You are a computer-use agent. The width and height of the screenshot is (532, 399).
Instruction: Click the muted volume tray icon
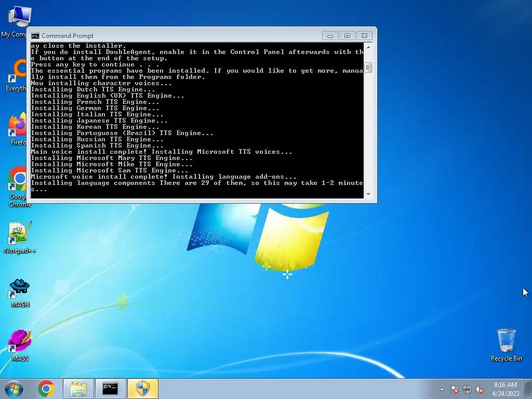[x=480, y=389]
